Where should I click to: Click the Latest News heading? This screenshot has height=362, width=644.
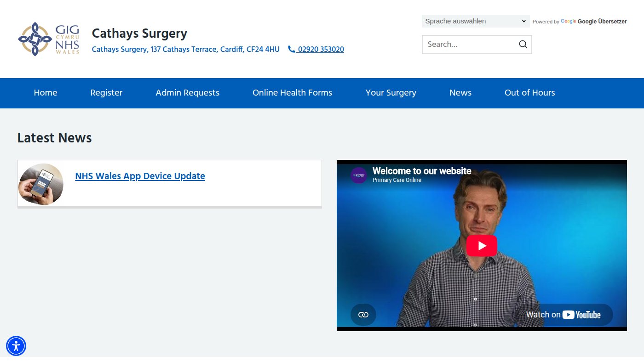pyautogui.click(x=55, y=138)
